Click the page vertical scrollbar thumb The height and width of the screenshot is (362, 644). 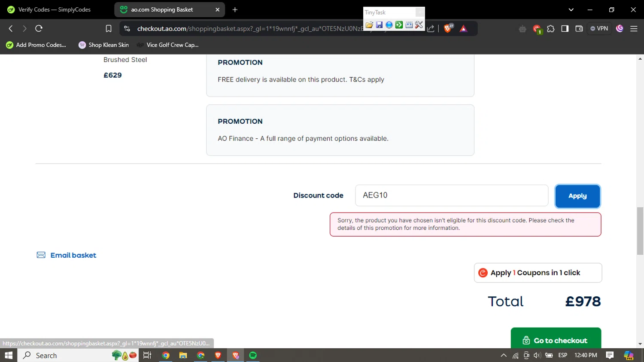640,231
